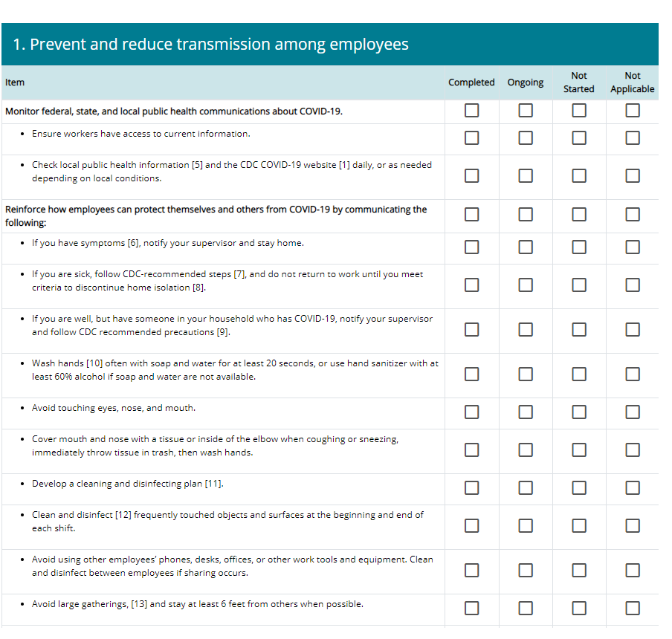The width and height of the screenshot is (672, 639).
Task: Mark 'Avoid using other employees' phones' as Completed
Action: (471, 570)
